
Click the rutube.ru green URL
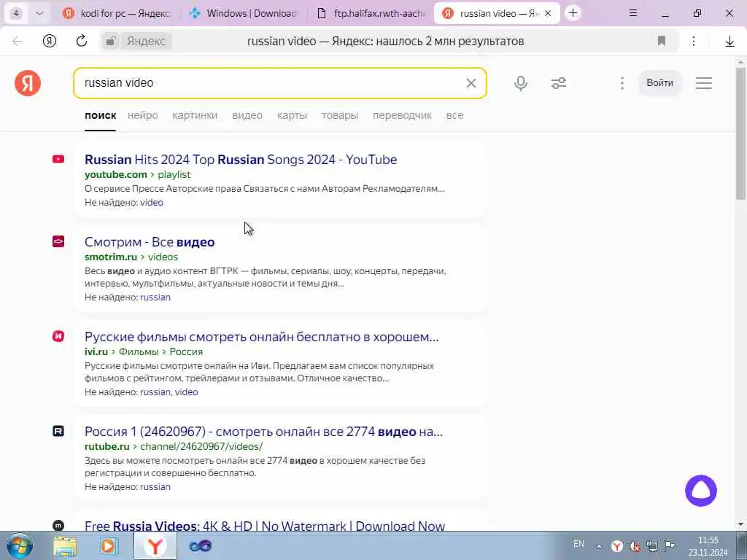(x=107, y=446)
